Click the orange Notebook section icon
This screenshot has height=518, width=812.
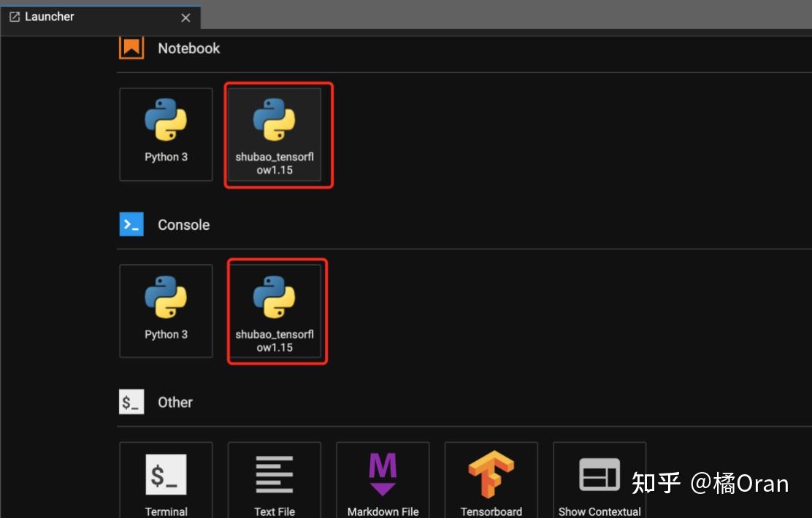[132, 47]
